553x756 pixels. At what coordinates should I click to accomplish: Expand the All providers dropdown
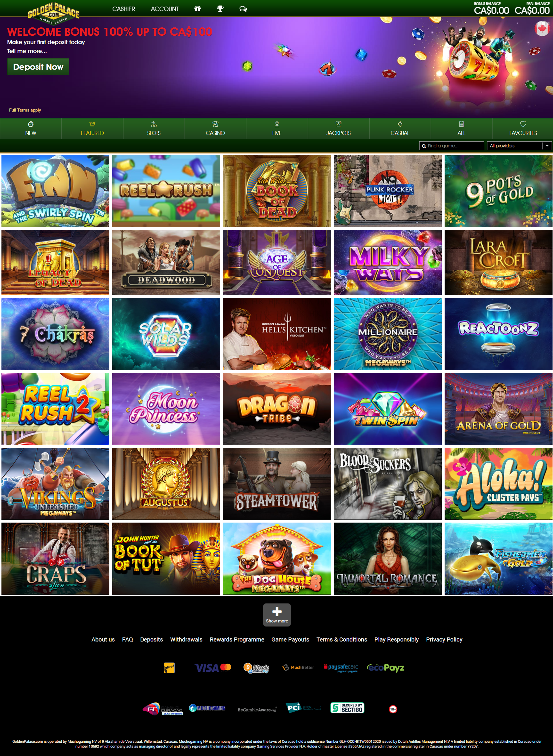[x=519, y=146]
